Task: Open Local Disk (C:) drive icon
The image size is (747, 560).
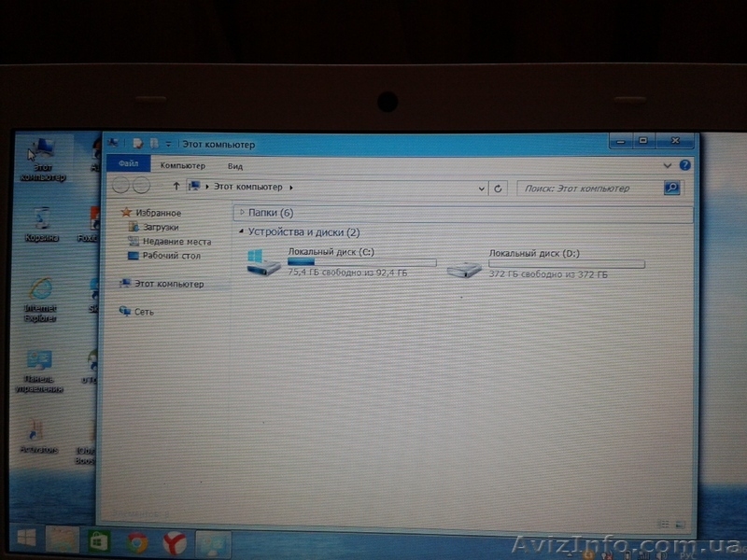Action: point(263,262)
